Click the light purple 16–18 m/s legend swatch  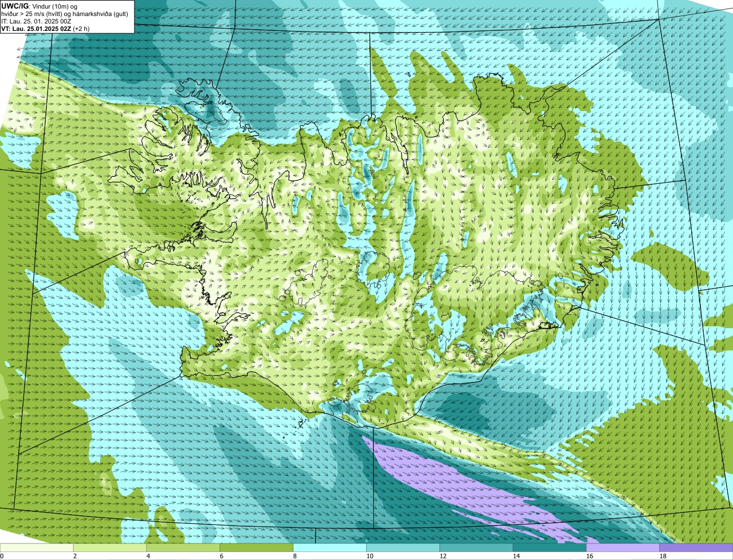(623, 547)
